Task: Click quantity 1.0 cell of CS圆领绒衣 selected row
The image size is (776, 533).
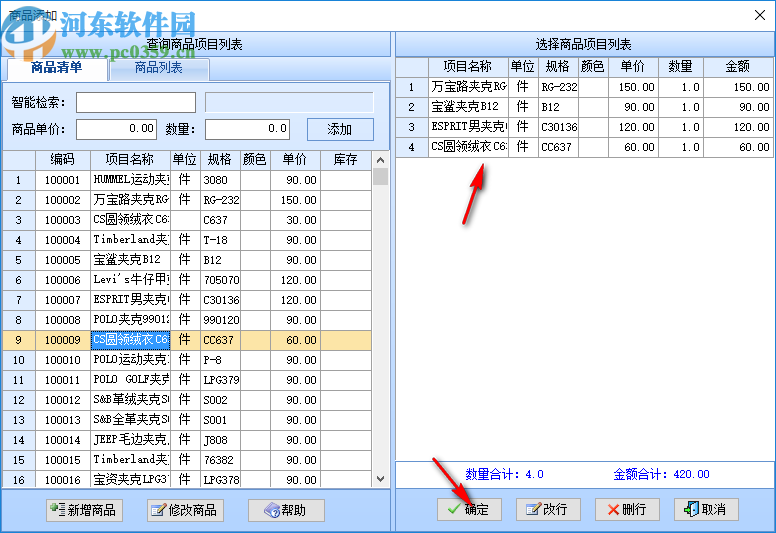Action: tap(680, 147)
